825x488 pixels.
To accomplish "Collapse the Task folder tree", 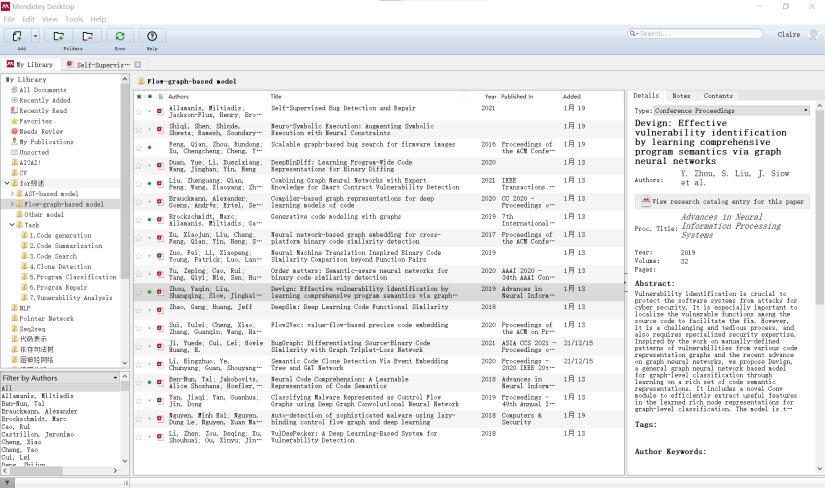I will [x=13, y=225].
